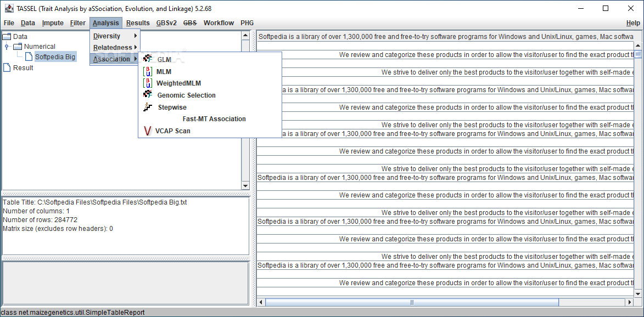Click the MLM menu icon

pyautogui.click(x=147, y=71)
